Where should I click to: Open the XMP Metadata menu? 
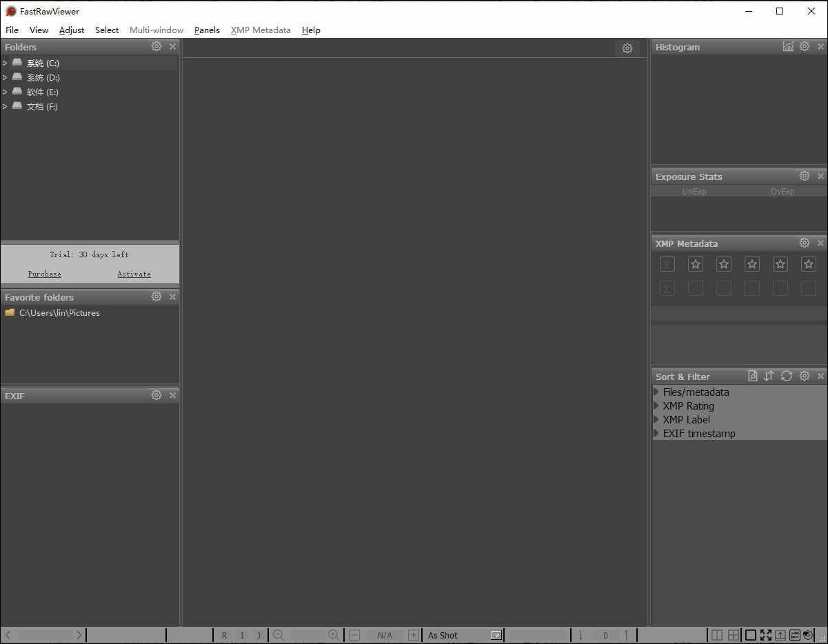point(261,30)
